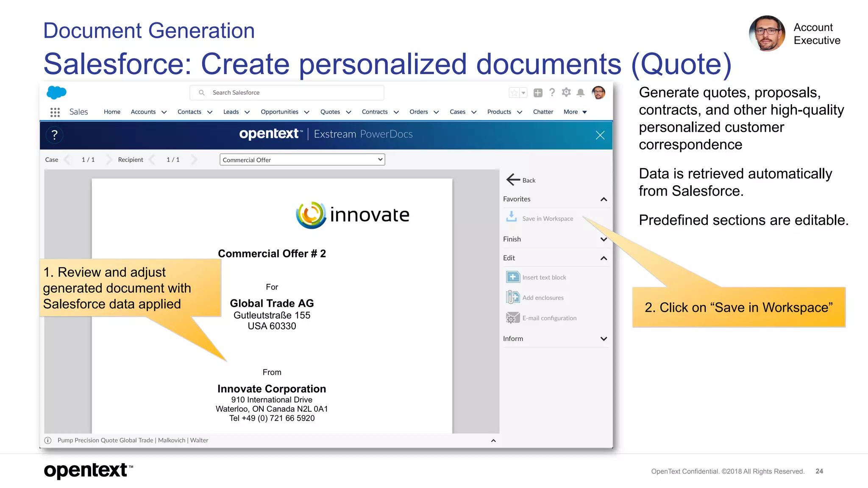Click the E-mail configuration icon

pyautogui.click(x=513, y=318)
